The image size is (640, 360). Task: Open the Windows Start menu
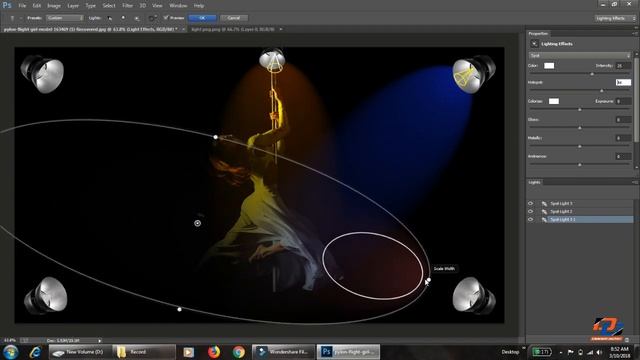(x=11, y=352)
